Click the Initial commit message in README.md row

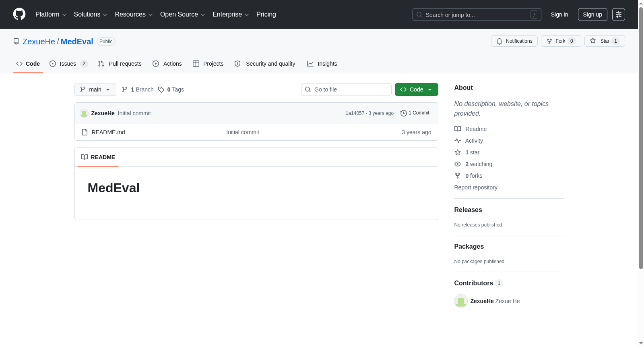(x=243, y=132)
